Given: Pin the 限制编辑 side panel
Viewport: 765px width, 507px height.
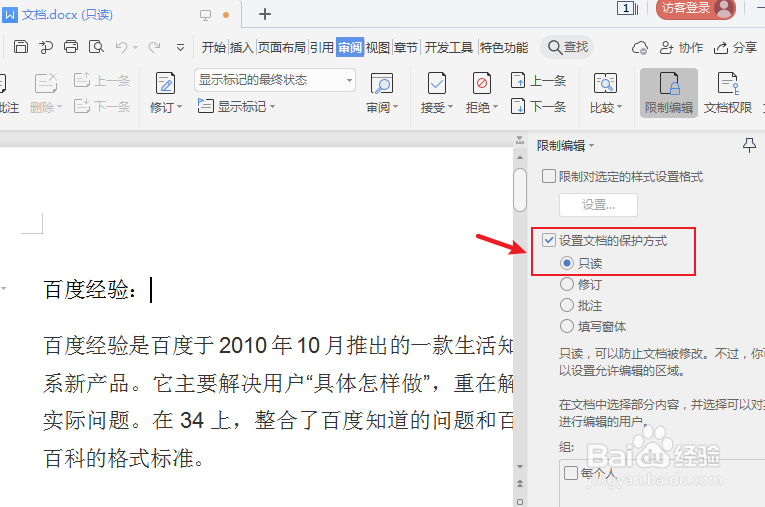Looking at the screenshot, I should [749, 145].
